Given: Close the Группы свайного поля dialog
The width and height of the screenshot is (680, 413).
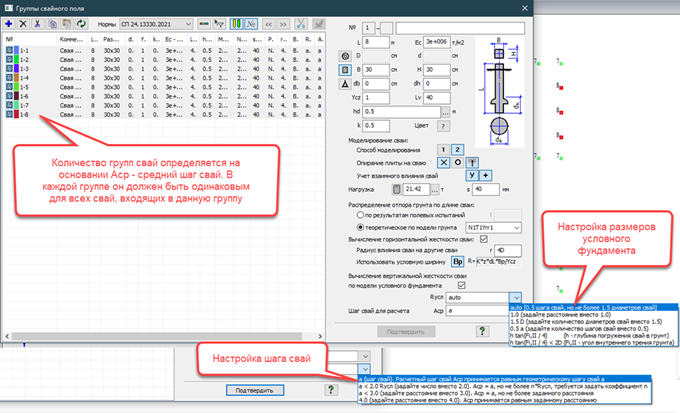Looking at the screenshot, I should pyautogui.click(x=524, y=8).
